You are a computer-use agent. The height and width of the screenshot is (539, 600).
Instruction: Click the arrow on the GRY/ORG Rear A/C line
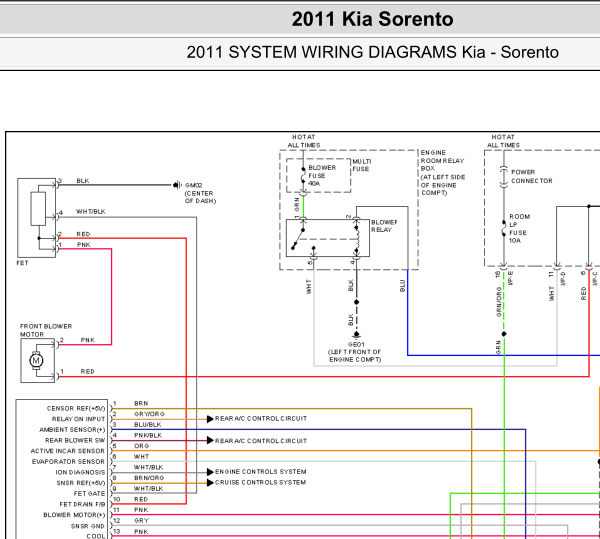coord(210,419)
